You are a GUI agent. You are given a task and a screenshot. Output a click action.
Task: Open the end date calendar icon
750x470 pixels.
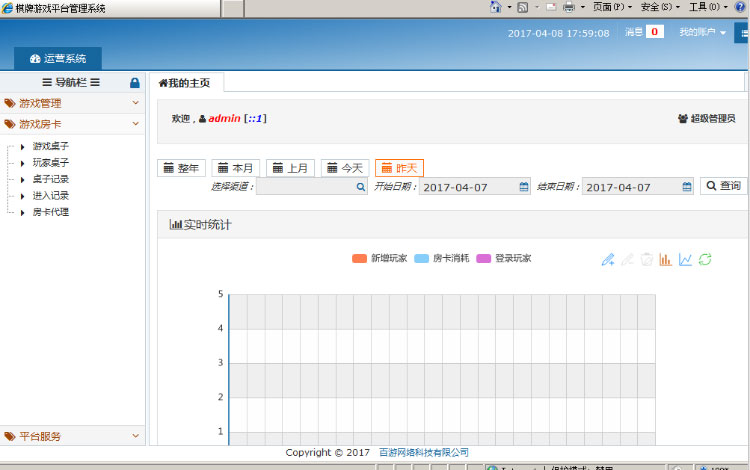687,186
